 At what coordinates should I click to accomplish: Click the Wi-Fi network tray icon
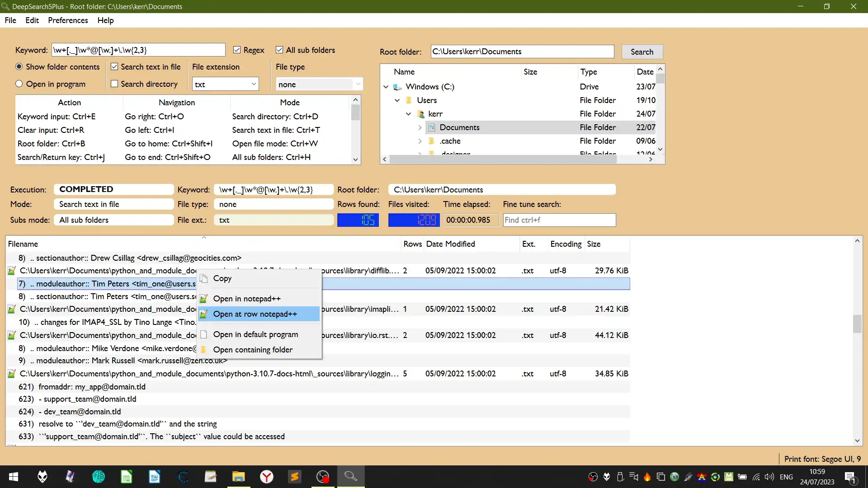tap(756, 477)
